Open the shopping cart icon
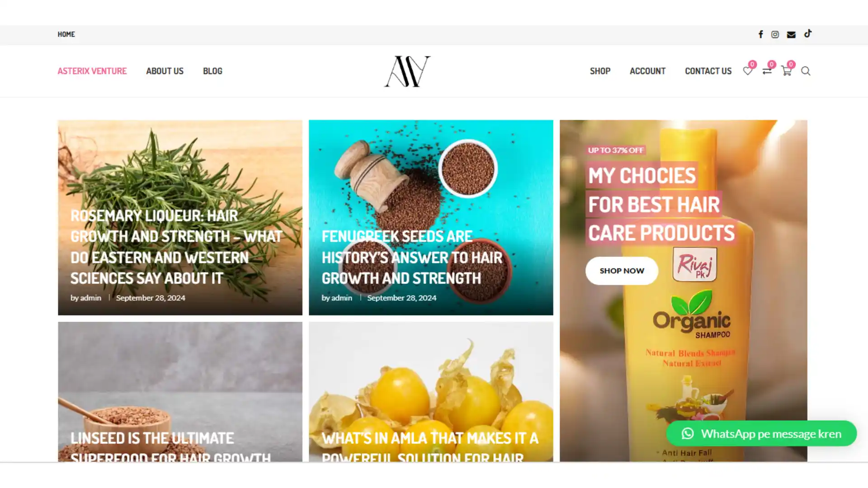Image resolution: width=868 pixels, height=488 pixels. tap(786, 71)
